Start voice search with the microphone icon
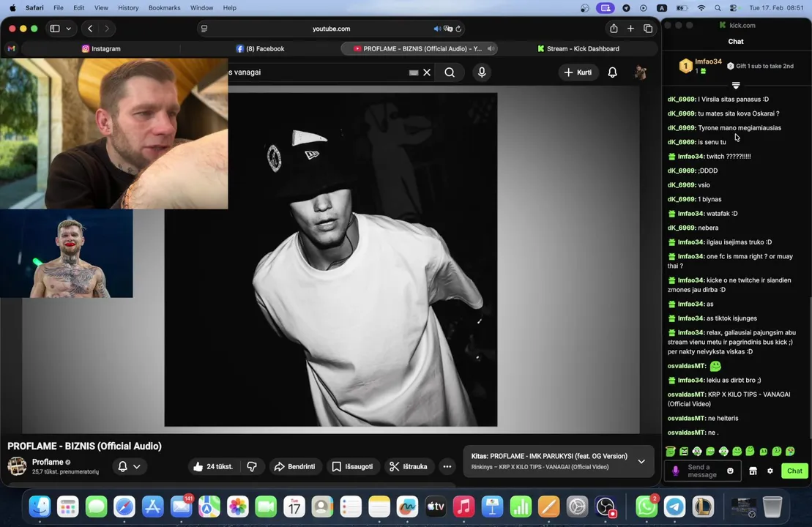 click(482, 72)
